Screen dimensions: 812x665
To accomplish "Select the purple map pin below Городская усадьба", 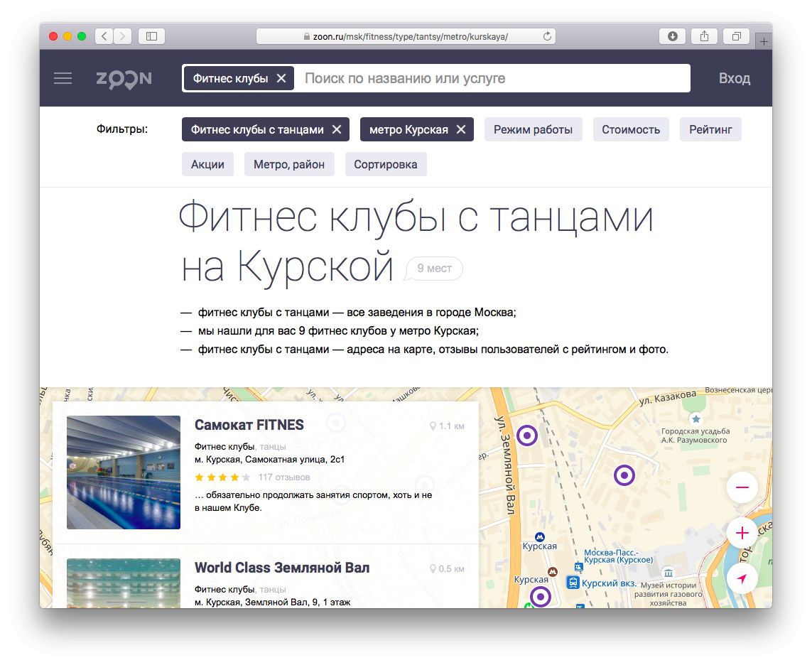I will 624,475.
